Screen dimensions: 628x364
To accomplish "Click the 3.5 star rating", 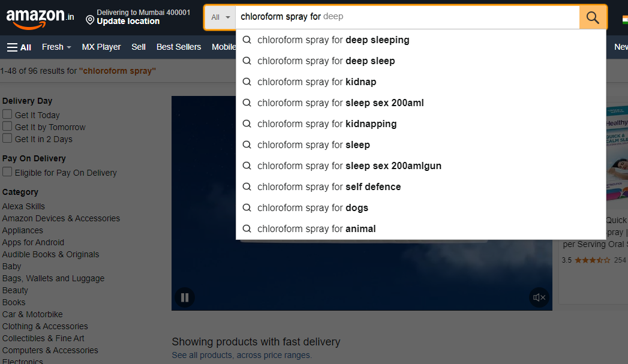I will coord(593,260).
